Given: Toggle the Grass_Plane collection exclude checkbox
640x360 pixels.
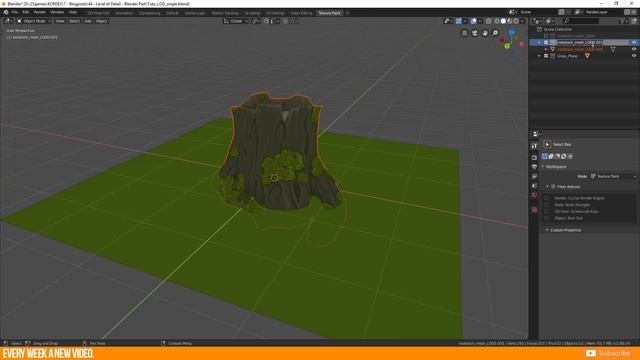Looking at the screenshot, I should [x=546, y=56].
